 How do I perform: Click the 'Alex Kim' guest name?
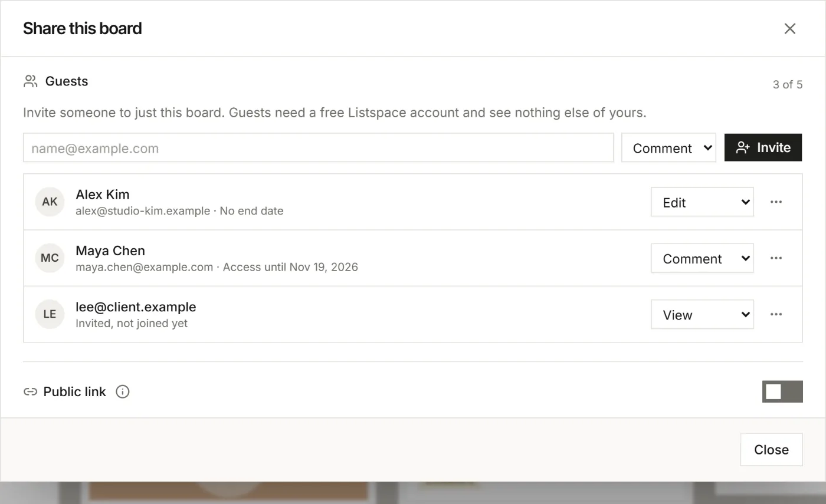point(103,195)
